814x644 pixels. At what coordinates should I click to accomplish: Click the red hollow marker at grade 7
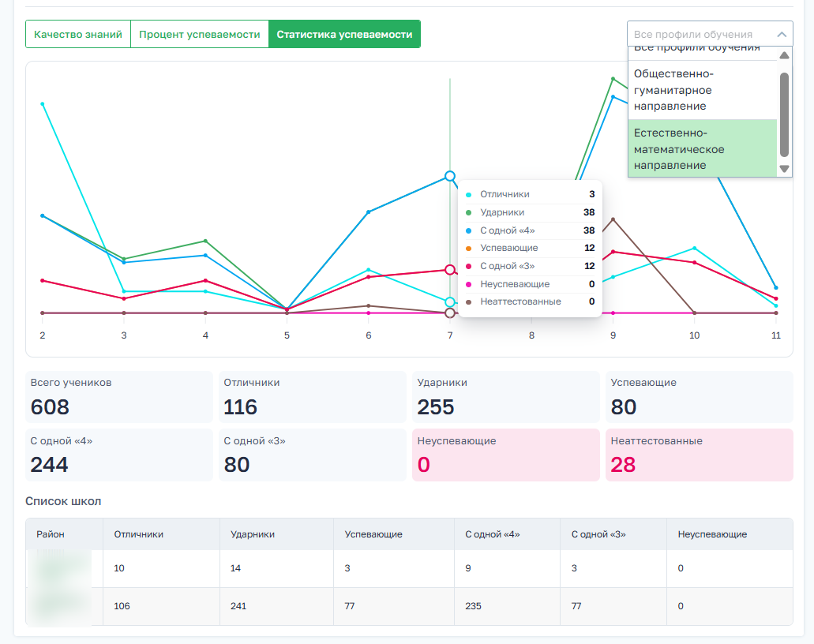(x=450, y=270)
